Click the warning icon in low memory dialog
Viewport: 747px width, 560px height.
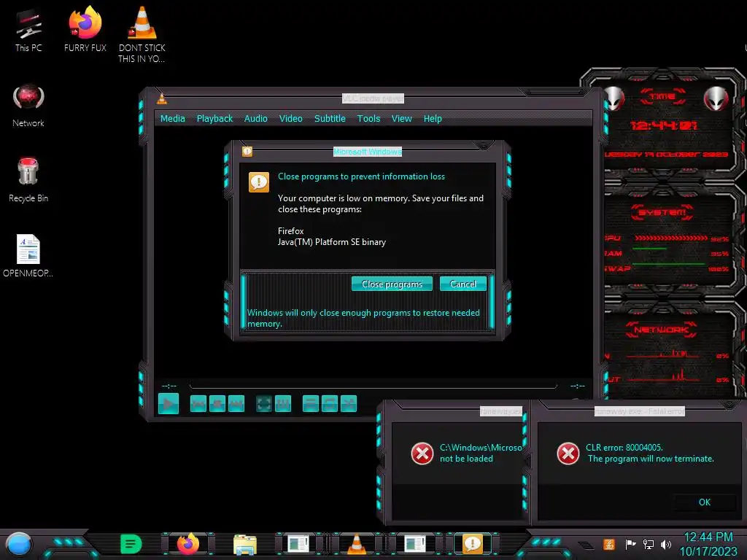(x=259, y=182)
